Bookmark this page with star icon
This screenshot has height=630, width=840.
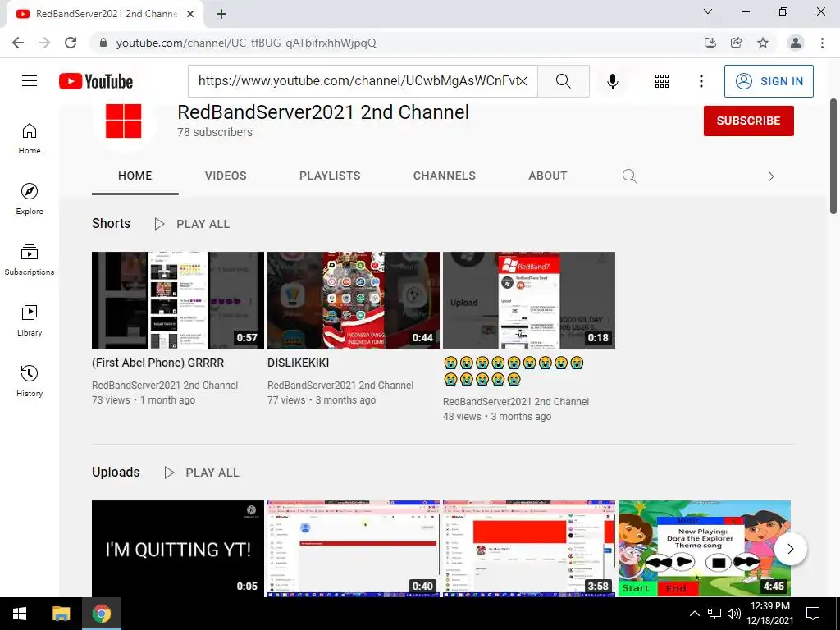[763, 43]
